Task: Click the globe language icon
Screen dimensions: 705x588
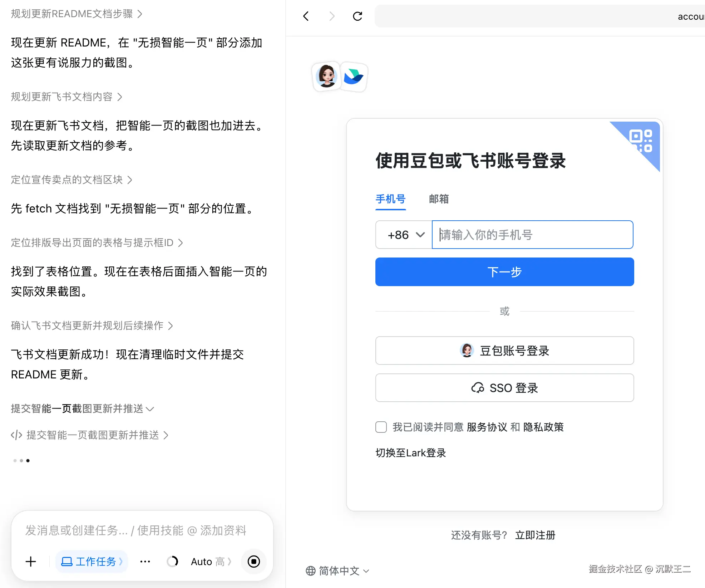Action: (311, 571)
